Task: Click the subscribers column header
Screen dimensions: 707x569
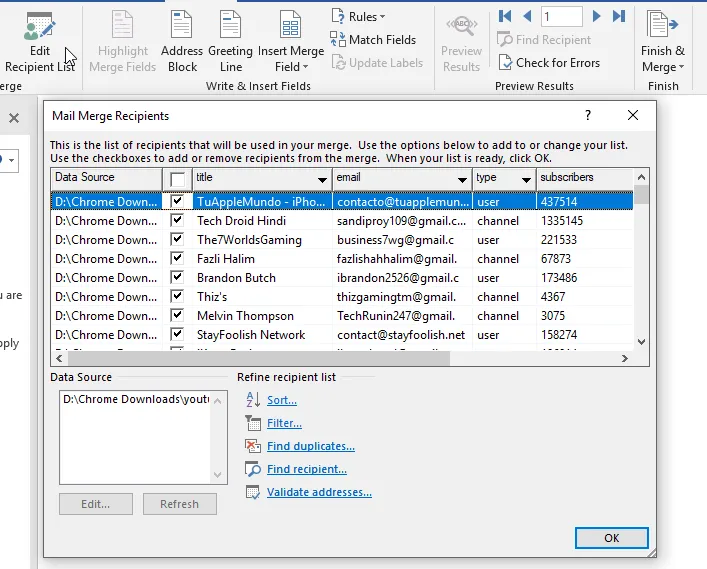Action: coord(584,179)
